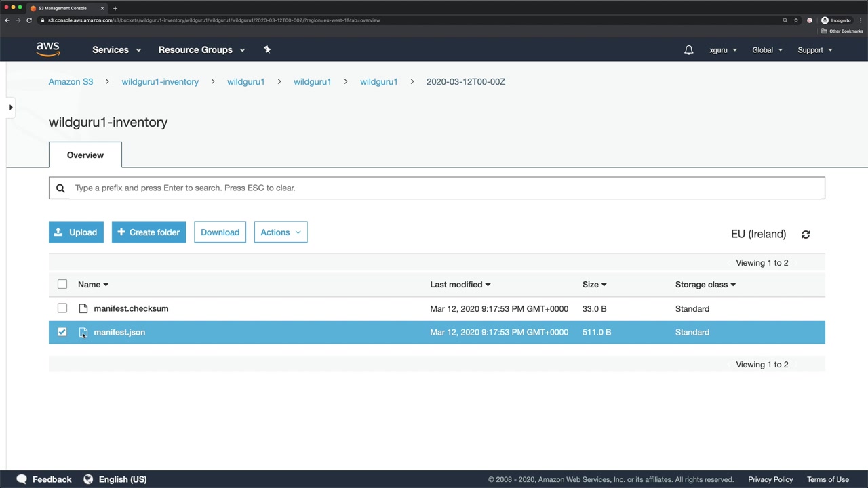Open the Support dropdown menu

(814, 50)
